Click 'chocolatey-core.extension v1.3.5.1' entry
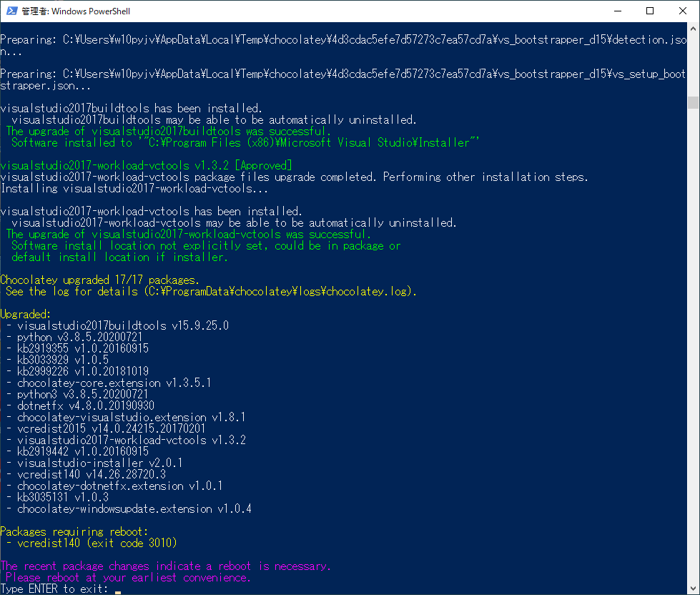 pyautogui.click(x=114, y=383)
